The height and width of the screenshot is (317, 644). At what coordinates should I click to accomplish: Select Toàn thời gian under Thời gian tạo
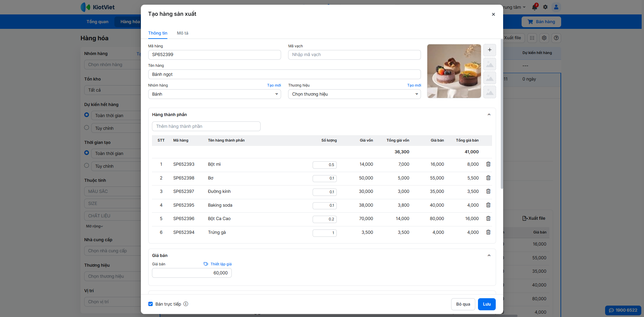click(87, 153)
